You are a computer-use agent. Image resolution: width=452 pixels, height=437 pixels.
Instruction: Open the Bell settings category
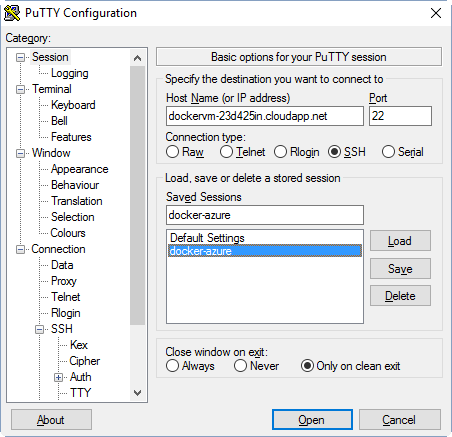[59, 121]
